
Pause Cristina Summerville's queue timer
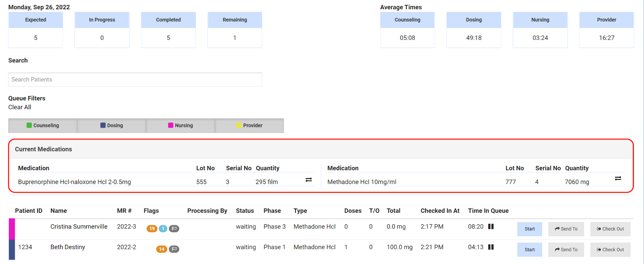pyautogui.click(x=491, y=227)
